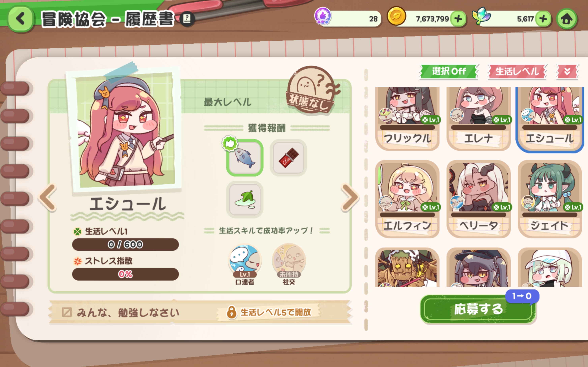Image resolution: width=588 pixels, height=367 pixels.
Task: Go back using the green arrow button
Action: pyautogui.click(x=20, y=19)
